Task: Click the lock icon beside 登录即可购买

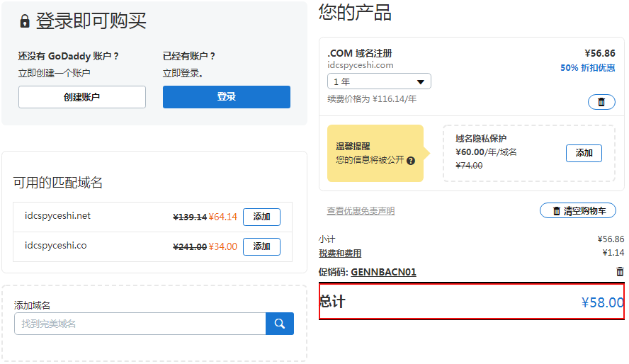Action: click(x=25, y=21)
